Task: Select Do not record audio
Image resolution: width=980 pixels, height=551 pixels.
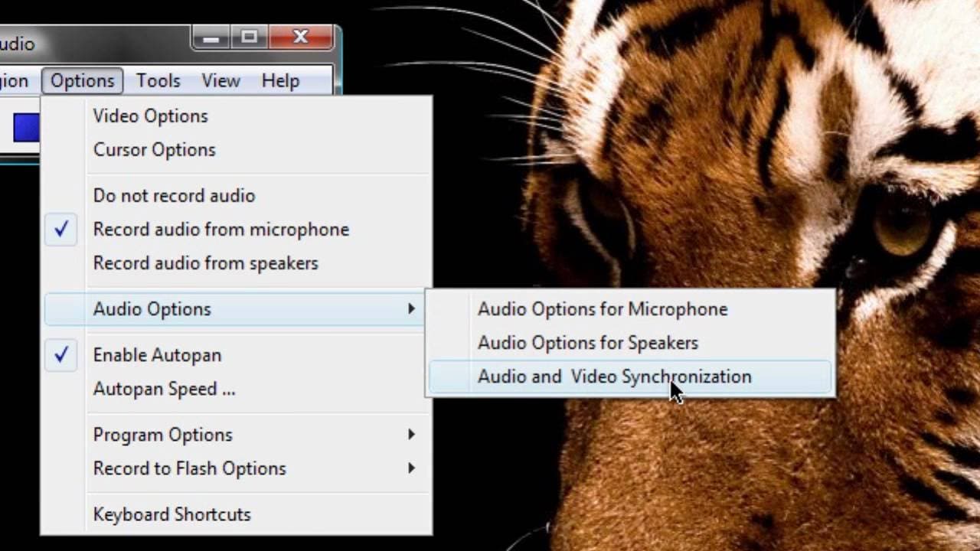Action: click(x=174, y=195)
